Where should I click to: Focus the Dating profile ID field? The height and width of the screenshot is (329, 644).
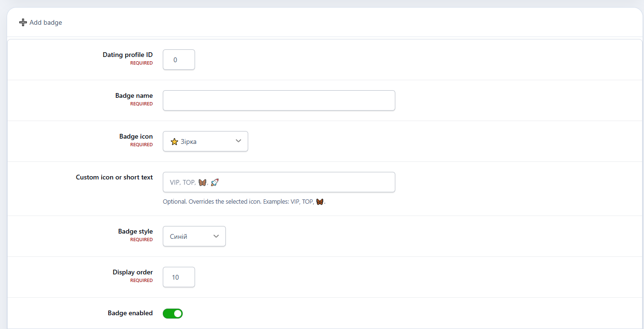click(x=179, y=60)
